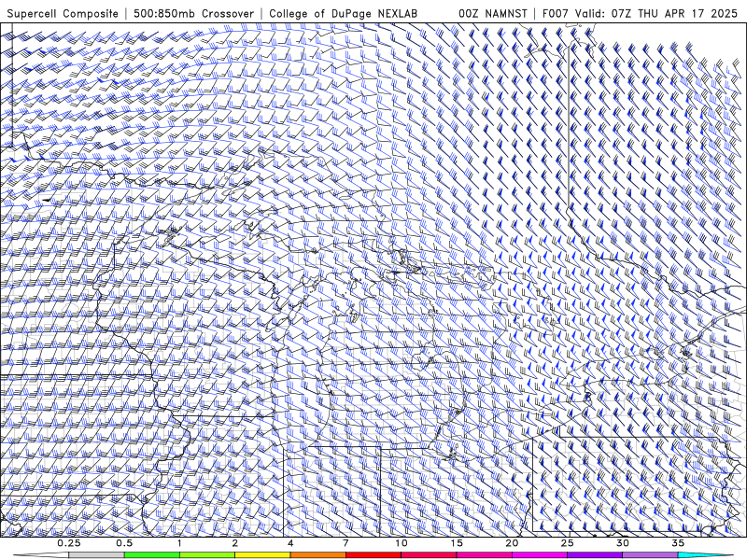This screenshot has width=747, height=560.
Task: Click the colorbar tick label '25'
Action: coord(568,543)
